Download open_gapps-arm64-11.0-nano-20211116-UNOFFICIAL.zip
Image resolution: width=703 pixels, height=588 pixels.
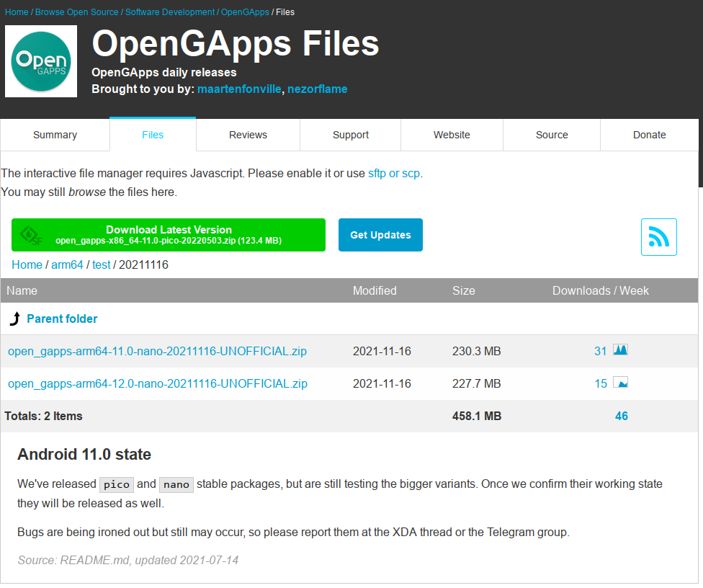157,351
